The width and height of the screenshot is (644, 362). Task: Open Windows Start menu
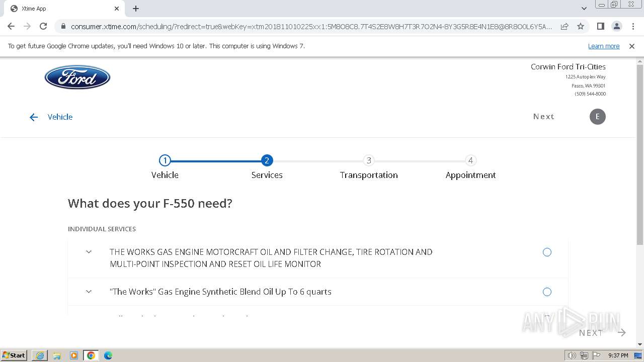click(x=14, y=355)
